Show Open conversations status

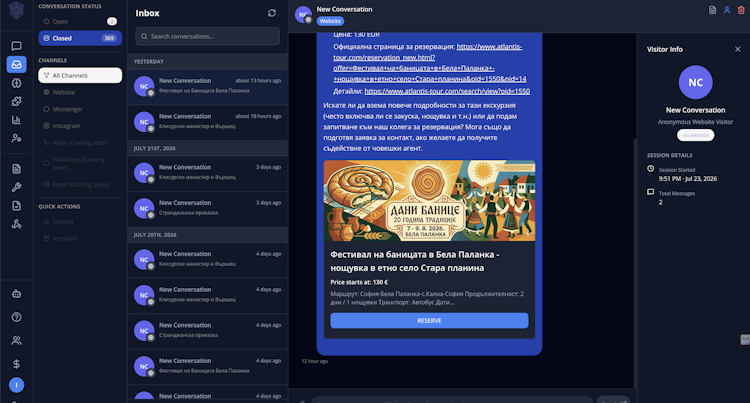pos(80,22)
